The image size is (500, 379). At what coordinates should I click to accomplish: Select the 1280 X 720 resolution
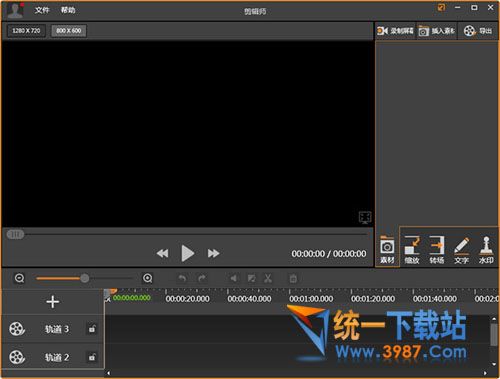click(26, 31)
